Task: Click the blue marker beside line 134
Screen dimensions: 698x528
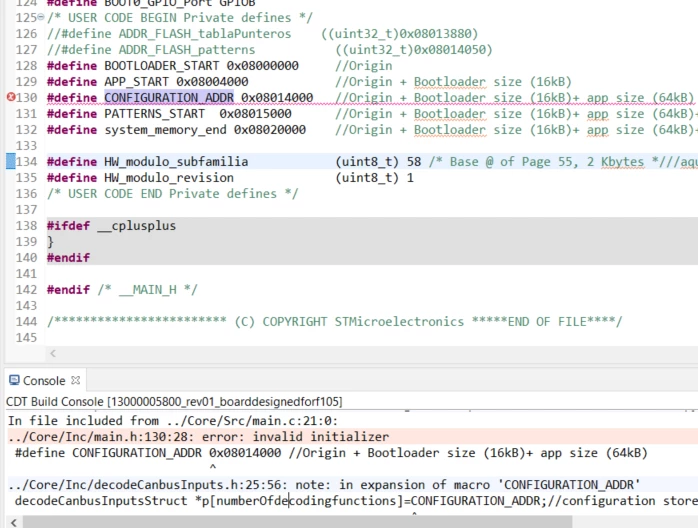Action: pos(11,161)
